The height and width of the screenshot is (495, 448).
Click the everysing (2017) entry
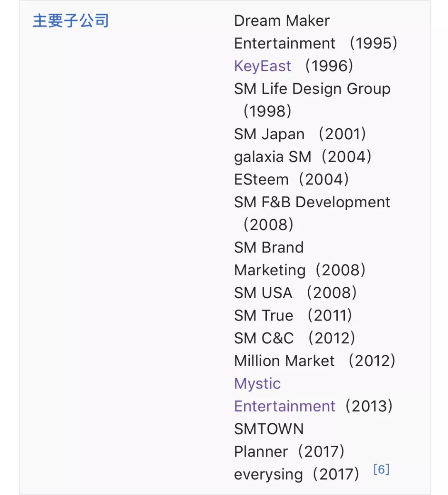tap(296, 474)
